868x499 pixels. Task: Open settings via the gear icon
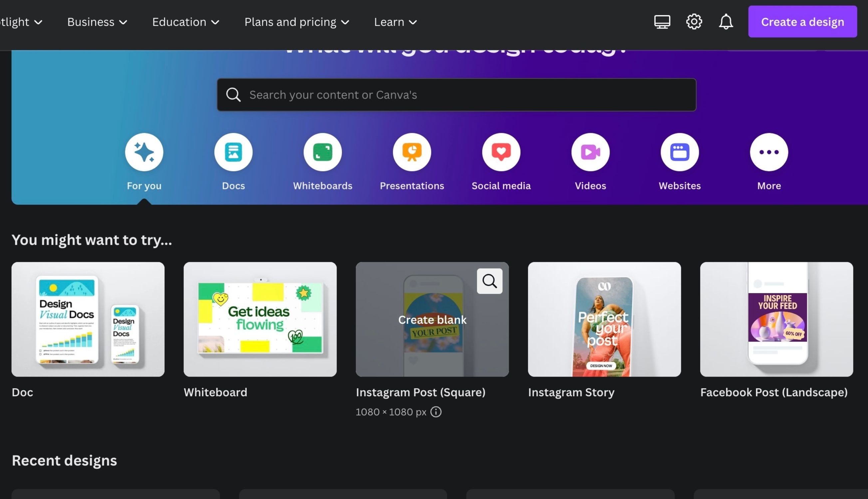694,22
